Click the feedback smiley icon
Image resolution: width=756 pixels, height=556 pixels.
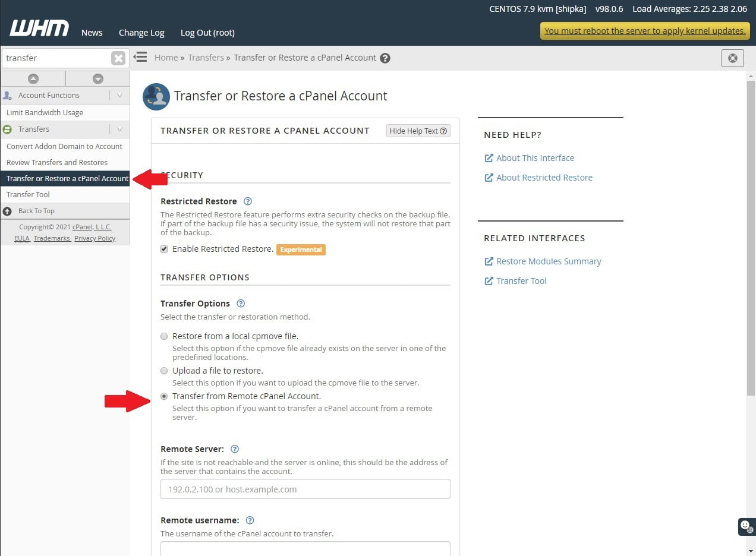[x=746, y=526]
